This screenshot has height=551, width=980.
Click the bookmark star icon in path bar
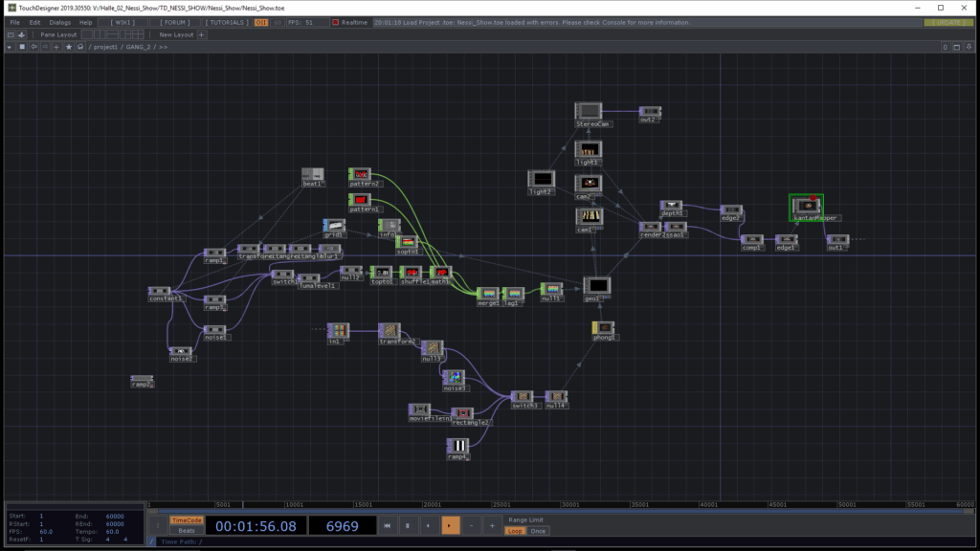coord(69,46)
